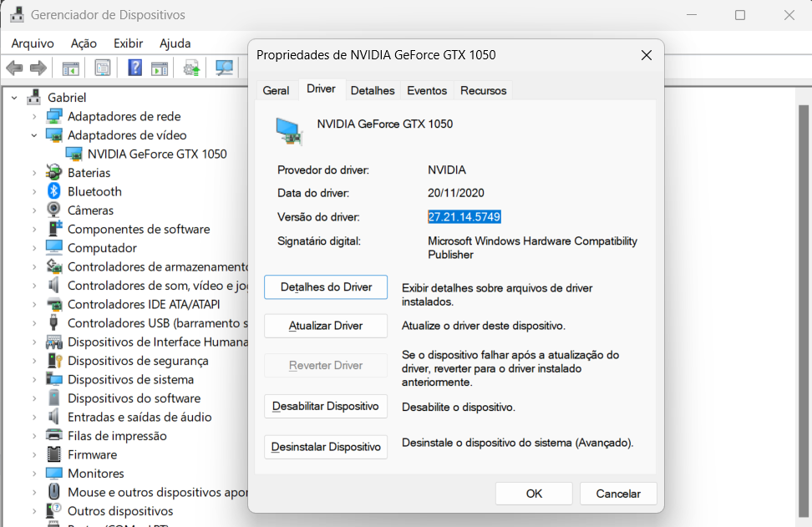
Task: Expand Dispositivos de Interface Humana
Action: point(34,342)
